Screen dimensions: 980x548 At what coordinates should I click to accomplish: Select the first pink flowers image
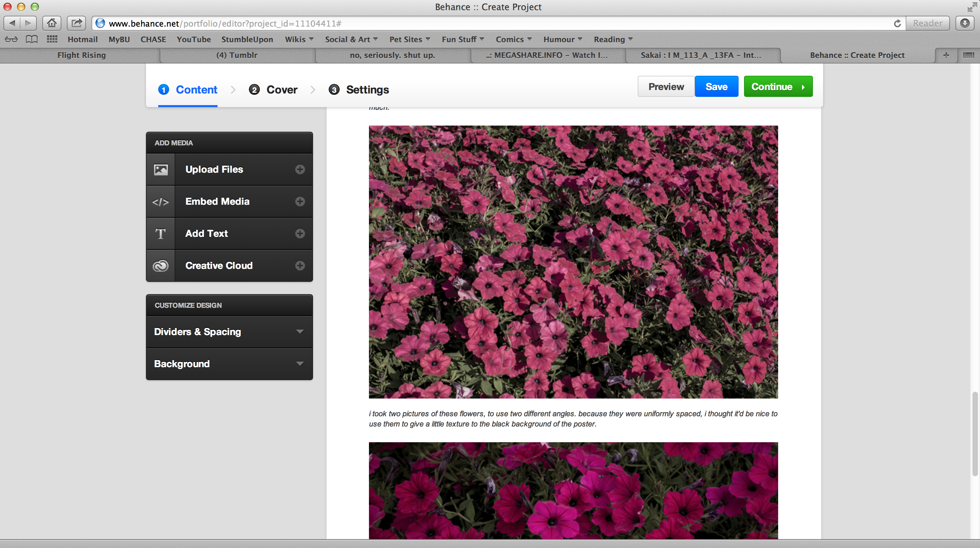[573, 262]
